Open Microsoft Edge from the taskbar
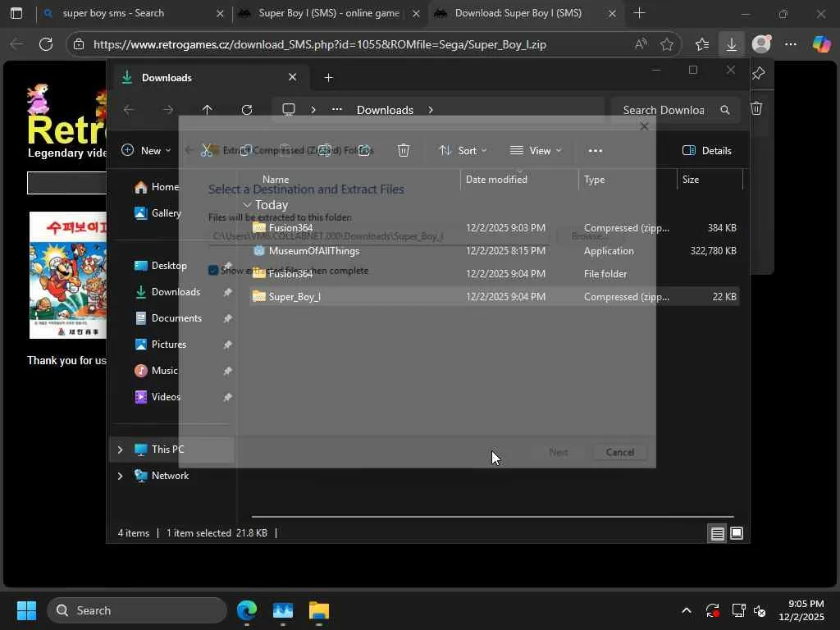Image resolution: width=840 pixels, height=630 pixels. [x=246, y=610]
